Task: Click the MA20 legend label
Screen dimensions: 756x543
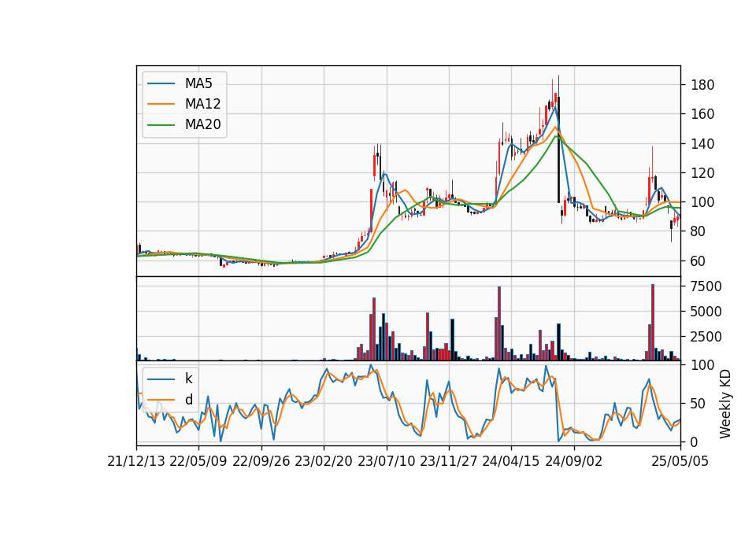Action: (202, 124)
